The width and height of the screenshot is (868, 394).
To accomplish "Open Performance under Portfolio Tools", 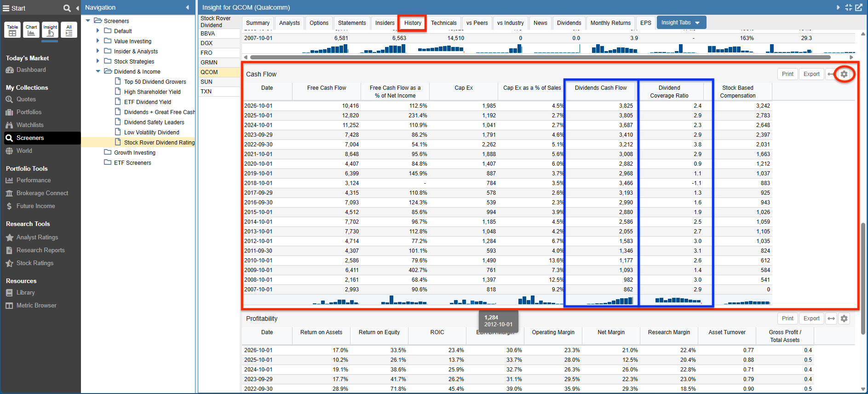I will tap(34, 180).
